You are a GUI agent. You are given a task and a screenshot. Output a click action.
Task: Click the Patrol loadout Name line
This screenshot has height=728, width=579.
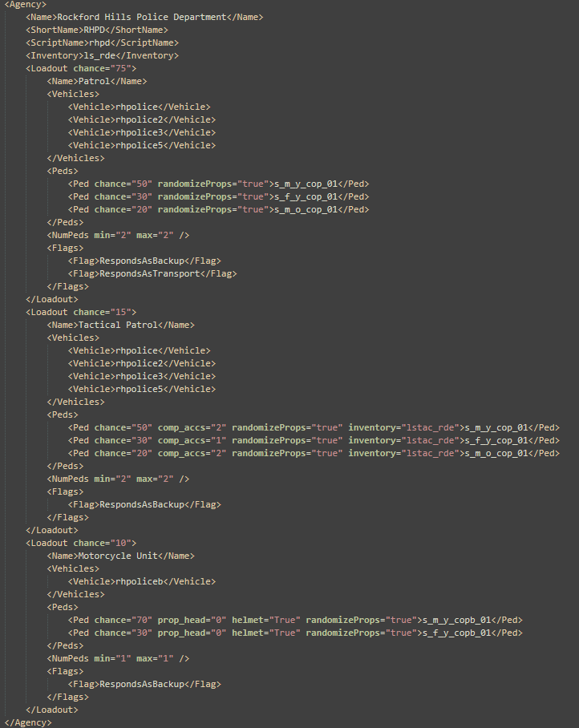(x=96, y=81)
